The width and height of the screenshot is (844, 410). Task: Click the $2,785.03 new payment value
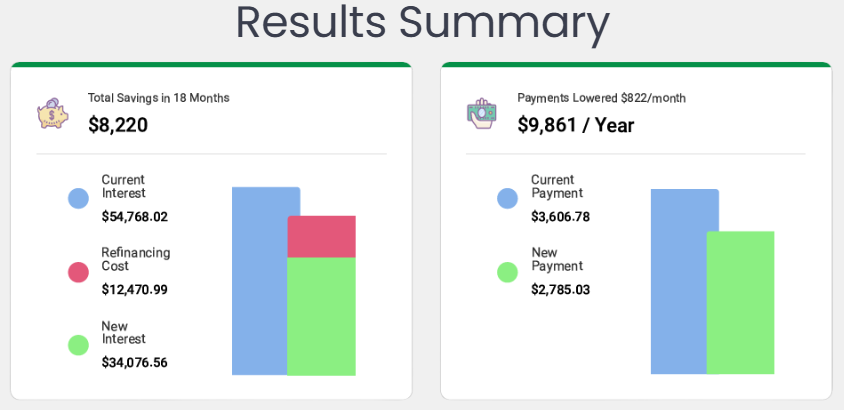(560, 290)
